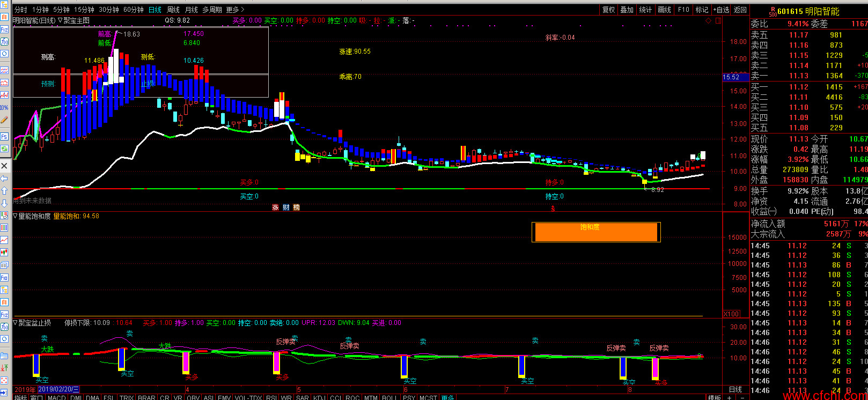This screenshot has width=868, height=400.
Task: Click the folder icon in left sidebar
Action: (x=4, y=355)
